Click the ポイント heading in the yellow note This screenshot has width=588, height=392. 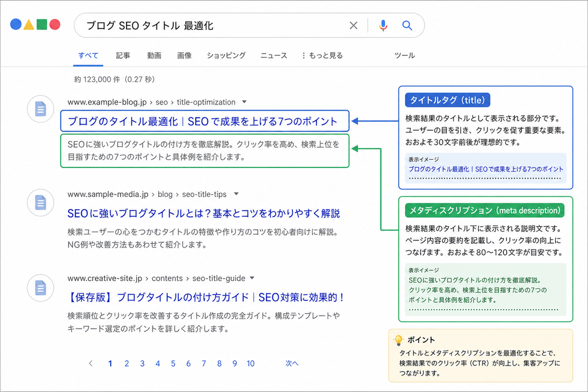[421, 340]
